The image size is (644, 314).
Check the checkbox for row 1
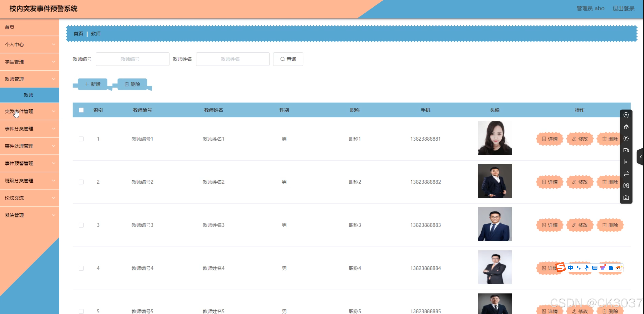pyautogui.click(x=81, y=139)
